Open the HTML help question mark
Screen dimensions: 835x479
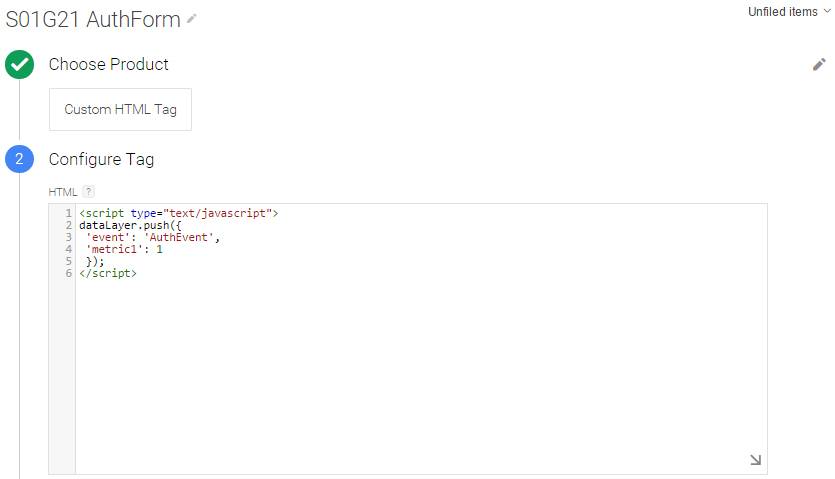pos(88,191)
